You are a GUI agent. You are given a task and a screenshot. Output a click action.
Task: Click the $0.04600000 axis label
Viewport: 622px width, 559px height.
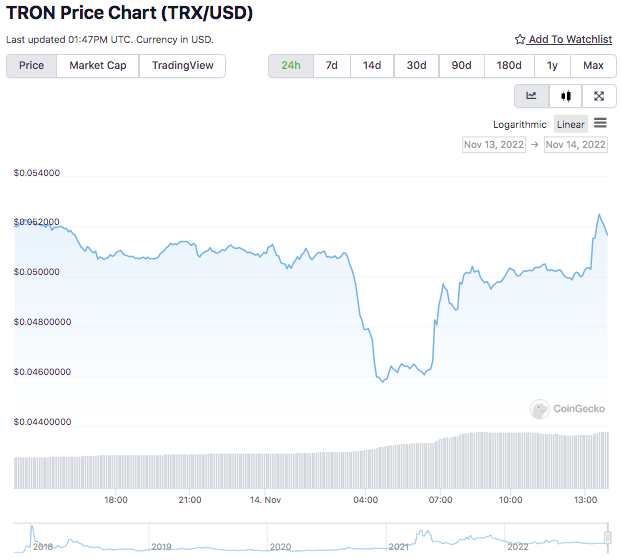[42, 372]
